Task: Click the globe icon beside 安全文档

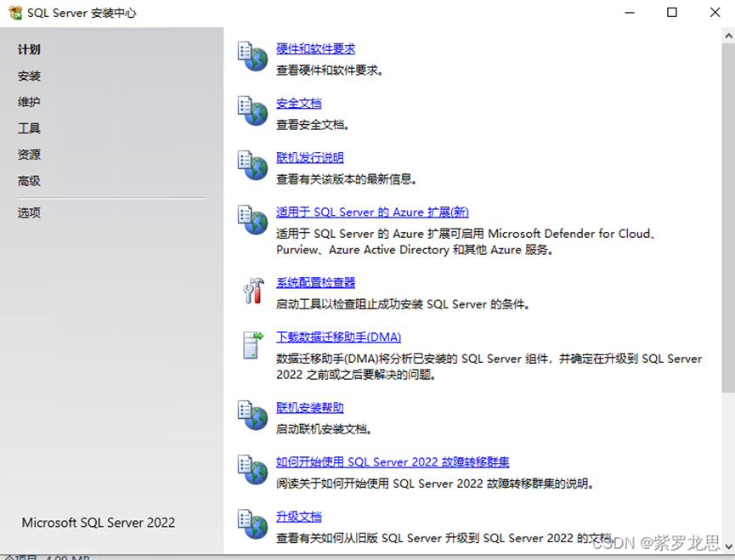Action: [252, 110]
